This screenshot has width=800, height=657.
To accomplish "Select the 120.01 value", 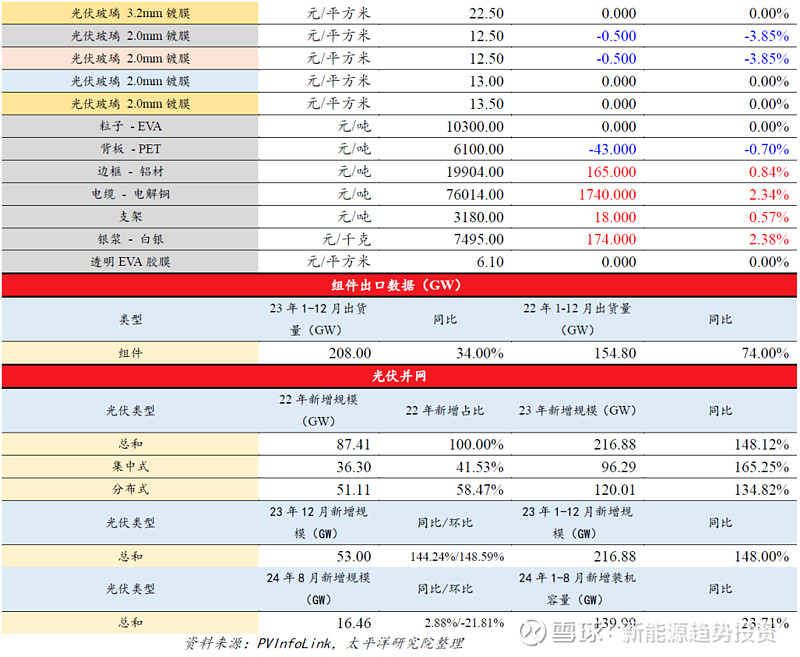I will coord(615,490).
